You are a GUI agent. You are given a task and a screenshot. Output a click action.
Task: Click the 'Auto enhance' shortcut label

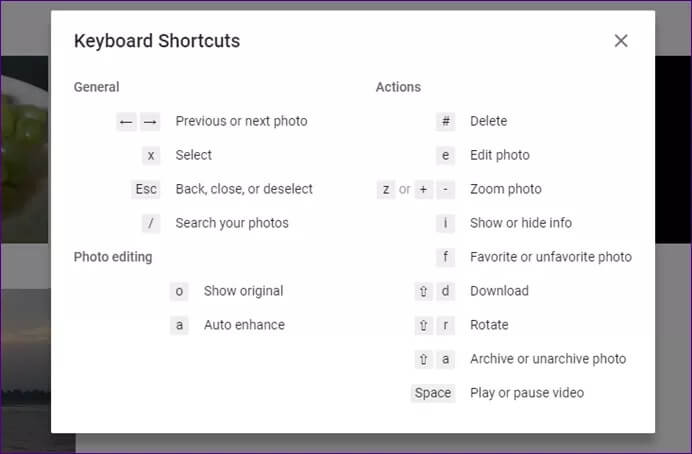pyautogui.click(x=244, y=325)
